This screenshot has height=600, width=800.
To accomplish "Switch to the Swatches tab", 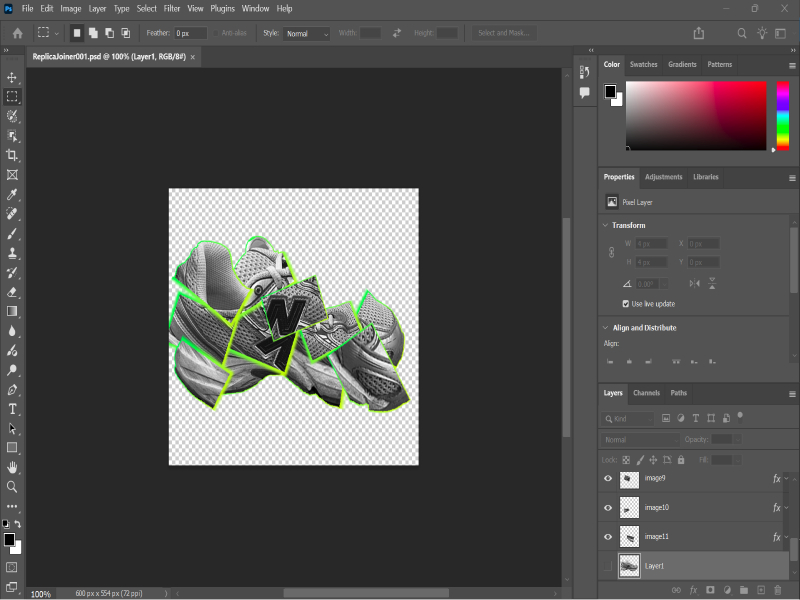I will coord(643,64).
